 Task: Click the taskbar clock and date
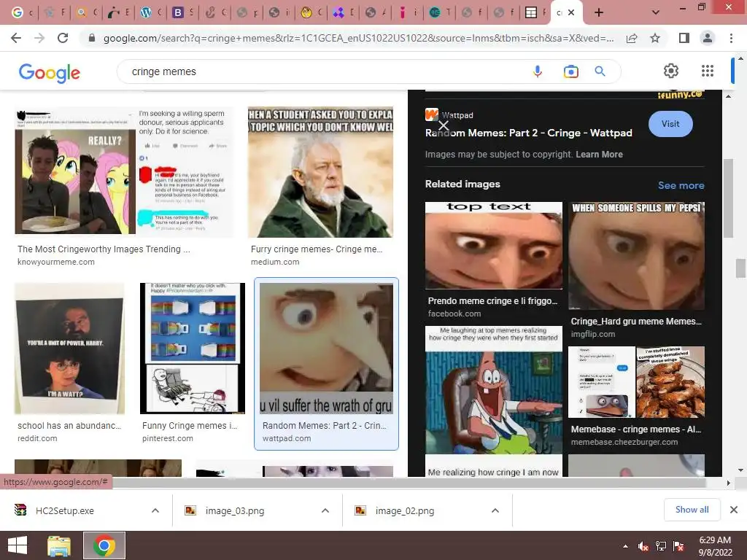[x=715, y=546]
